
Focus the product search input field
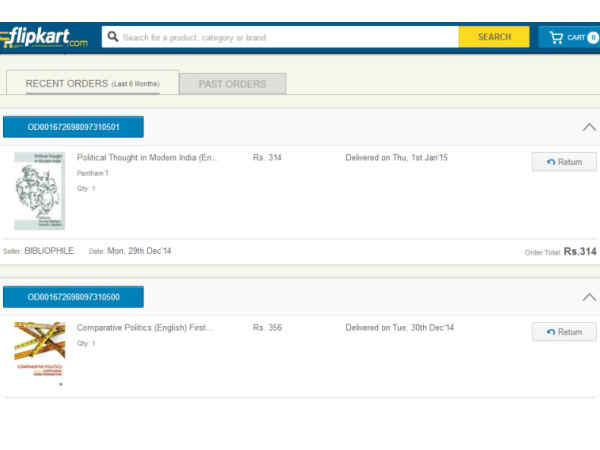(x=285, y=37)
